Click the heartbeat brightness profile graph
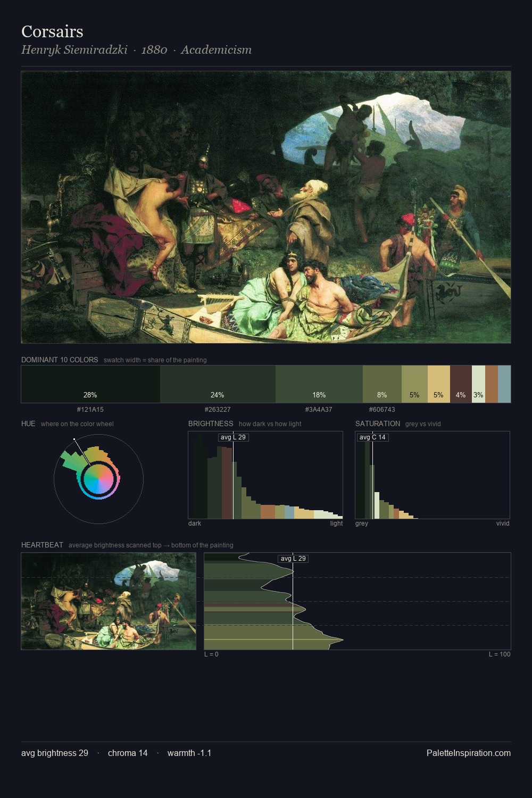The height and width of the screenshot is (798, 532). click(358, 601)
